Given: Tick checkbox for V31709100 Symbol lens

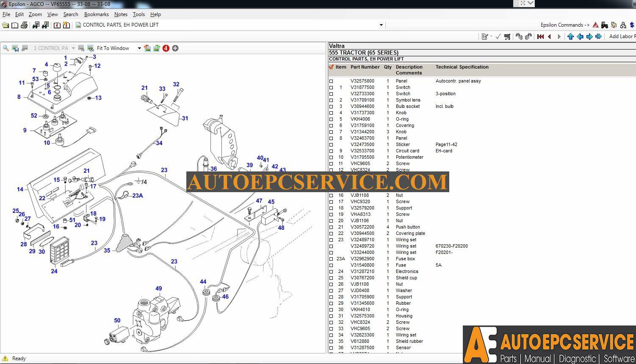Looking at the screenshot, I should click(x=331, y=100).
